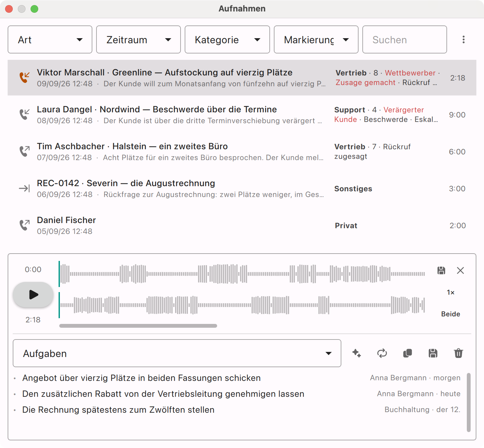Click the 'Zusage gemacht' tag
The height and width of the screenshot is (448, 484).
pos(366,82)
